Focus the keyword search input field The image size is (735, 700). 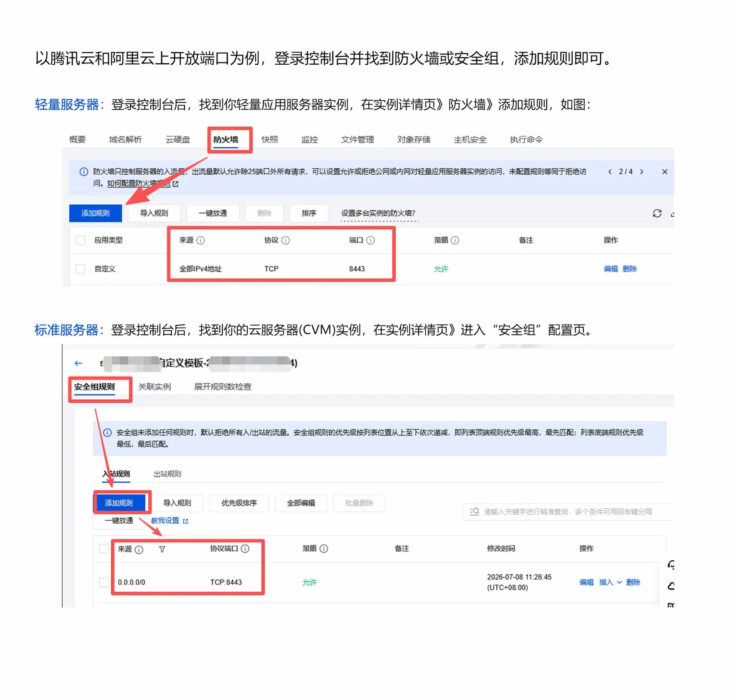tap(568, 512)
